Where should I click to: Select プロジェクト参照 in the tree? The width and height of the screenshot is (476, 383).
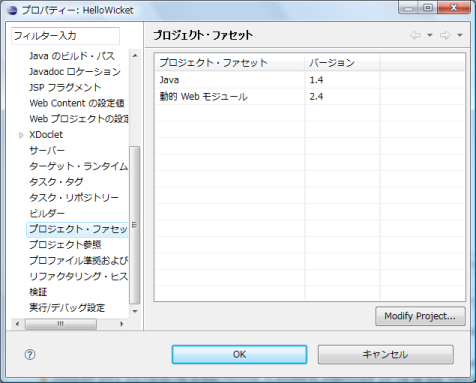[65, 245]
